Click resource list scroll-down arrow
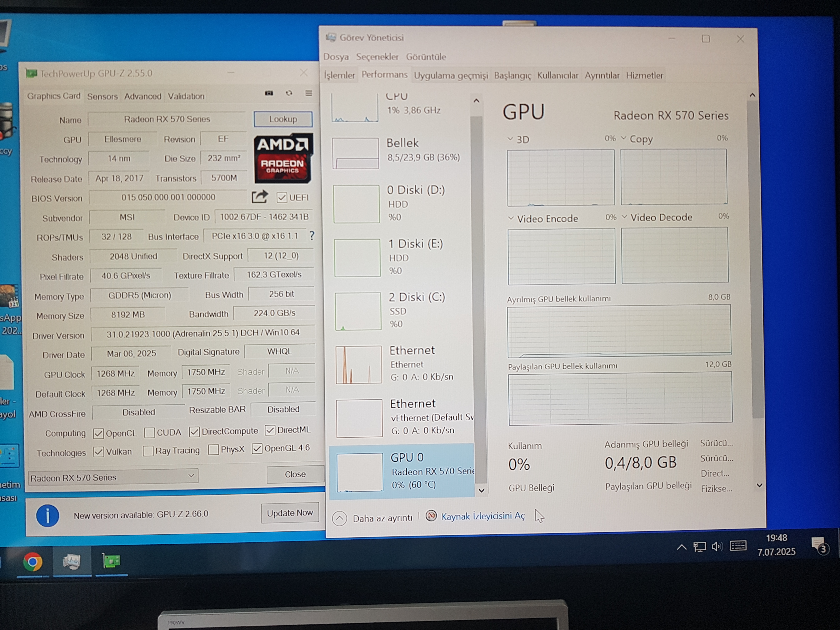This screenshot has width=840, height=630. coord(481,490)
